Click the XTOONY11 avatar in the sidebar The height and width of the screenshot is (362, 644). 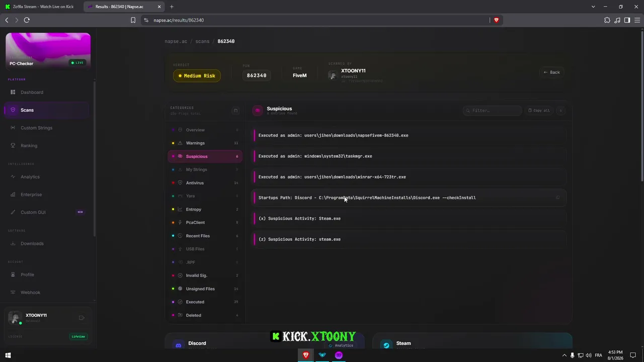(15, 318)
